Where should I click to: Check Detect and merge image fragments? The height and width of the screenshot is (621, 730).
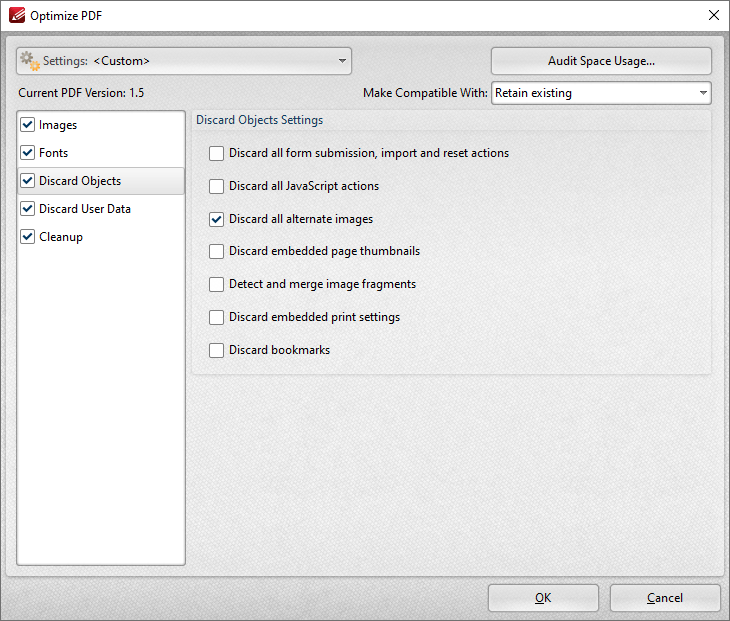pyautogui.click(x=216, y=285)
